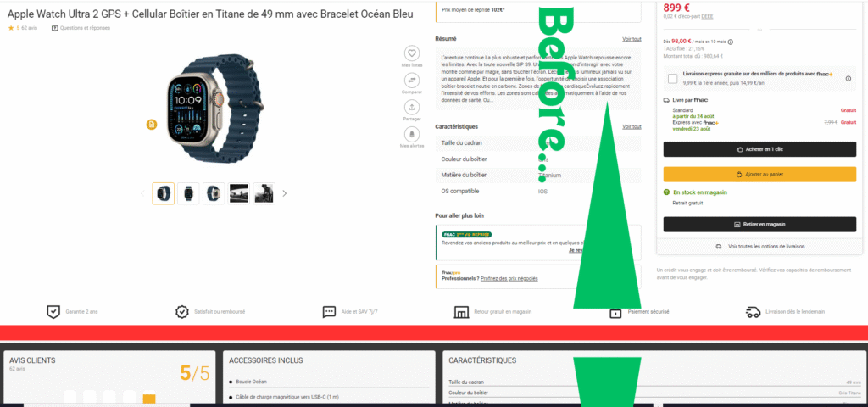Check the Livraison express gratuite Fnac+ checkbox
The height and width of the screenshot is (407, 868).
[x=672, y=79]
